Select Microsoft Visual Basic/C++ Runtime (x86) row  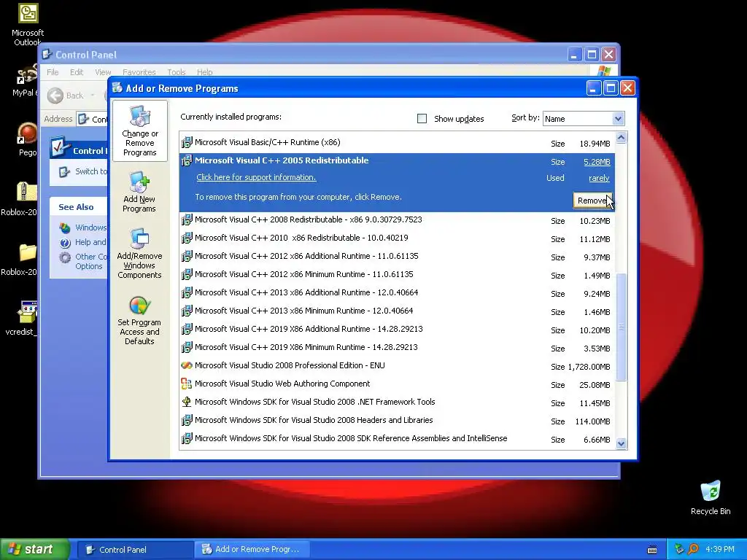click(x=398, y=142)
